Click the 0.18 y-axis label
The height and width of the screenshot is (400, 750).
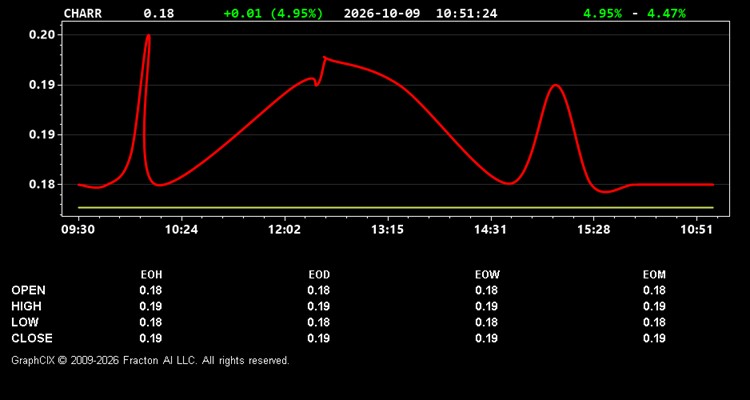coord(42,185)
